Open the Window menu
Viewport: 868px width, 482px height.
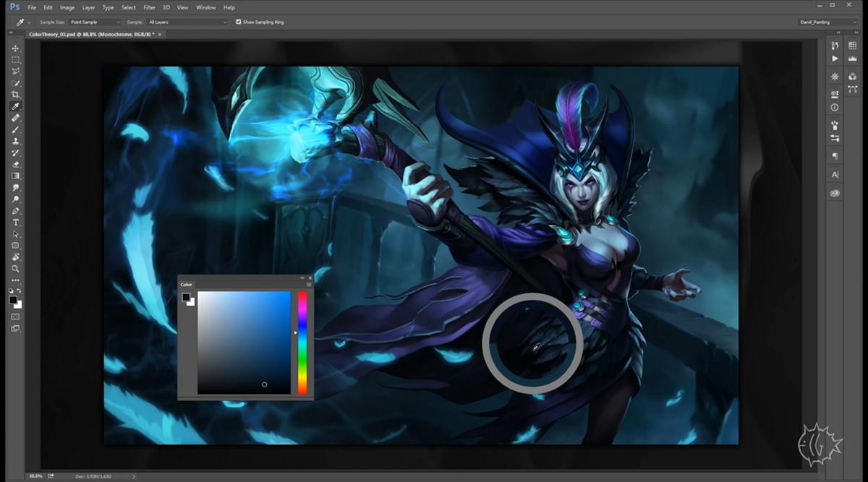206,7
